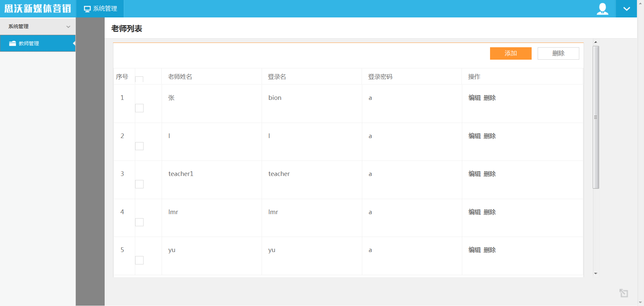The height and width of the screenshot is (306, 644).
Task: Click the 思沃新媒体营销 logo
Action: click(x=38, y=9)
